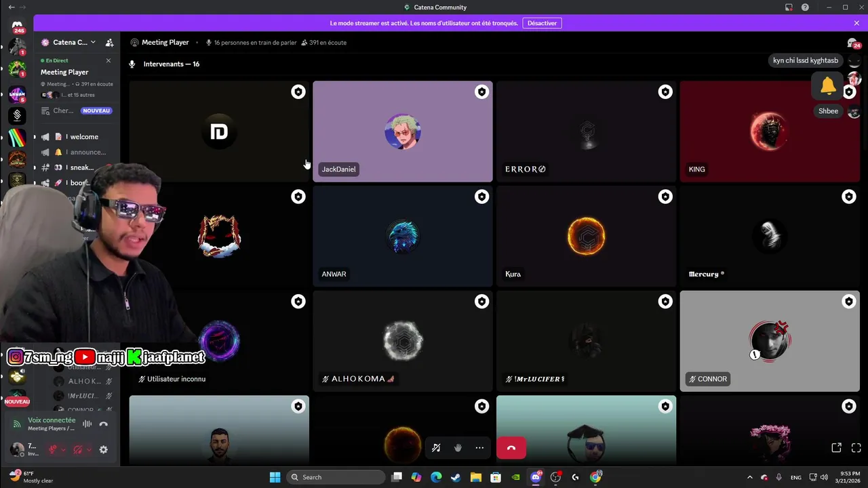The image size is (868, 488).
Task: Click moderator badge on Kura tile
Action: [665, 197]
